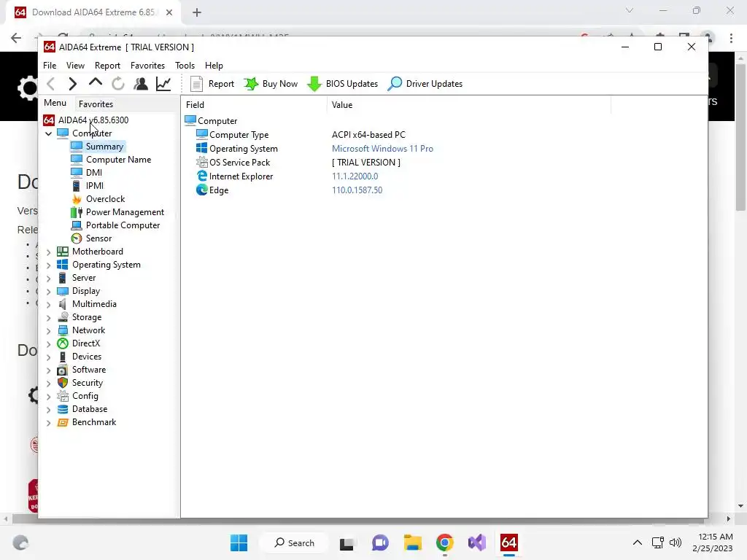Viewport: 747px width, 560px height.
Task: Click the Power Management battery icon
Action: 76,212
